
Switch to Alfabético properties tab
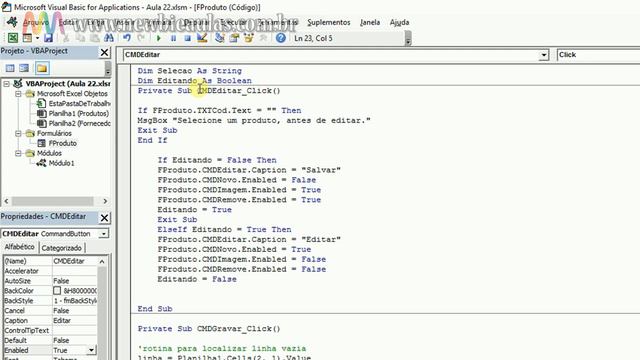(20, 247)
